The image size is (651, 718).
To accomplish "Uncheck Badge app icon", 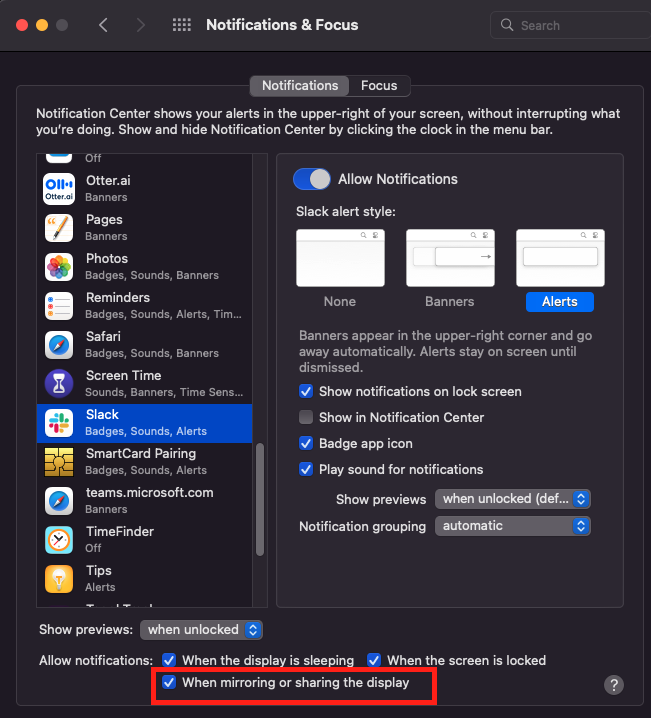I will point(306,443).
